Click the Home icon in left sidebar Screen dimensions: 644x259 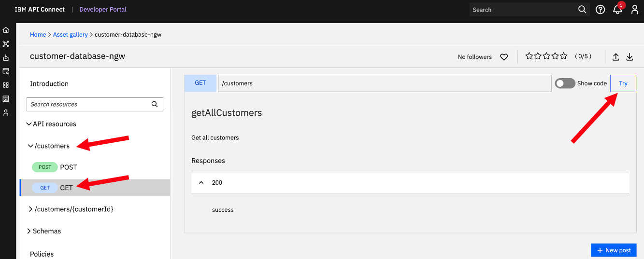click(x=6, y=30)
